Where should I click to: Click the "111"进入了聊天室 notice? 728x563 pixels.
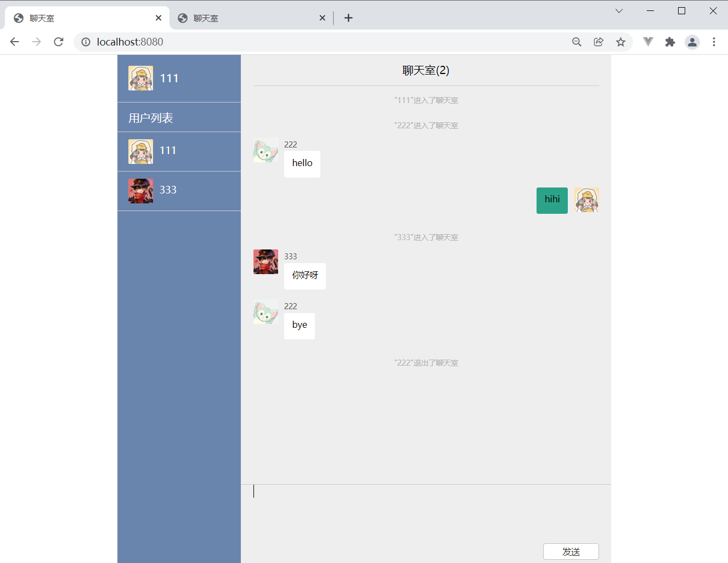coord(426,100)
